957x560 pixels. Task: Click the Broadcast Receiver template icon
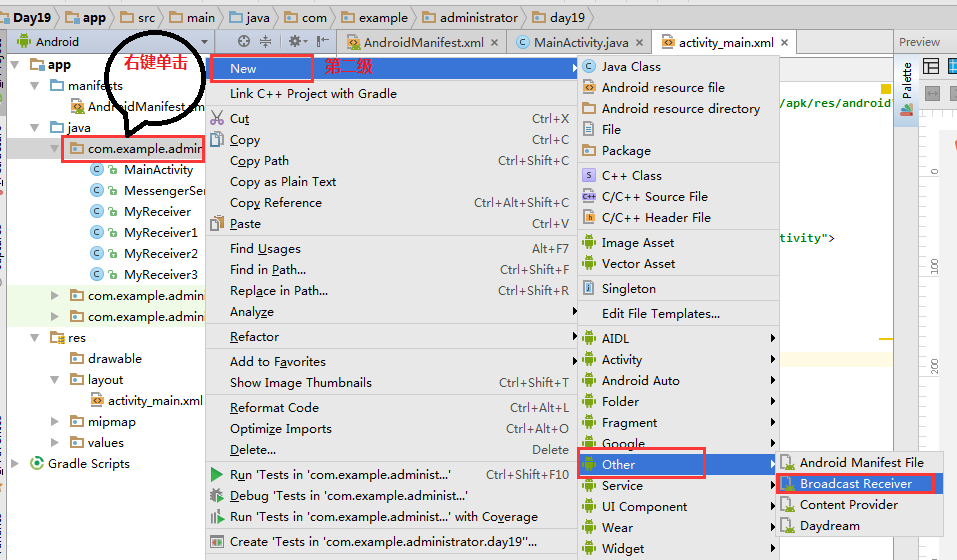click(x=788, y=484)
